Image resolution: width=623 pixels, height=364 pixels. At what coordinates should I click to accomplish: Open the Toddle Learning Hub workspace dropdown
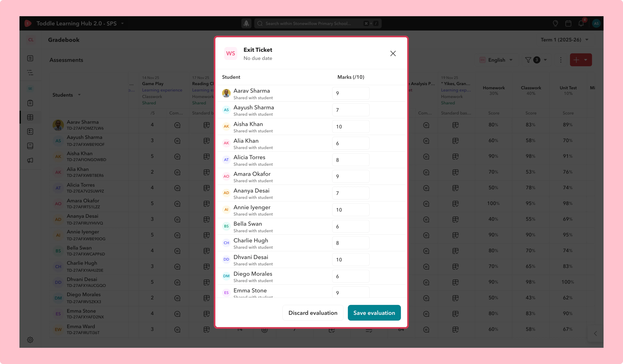[x=122, y=24]
